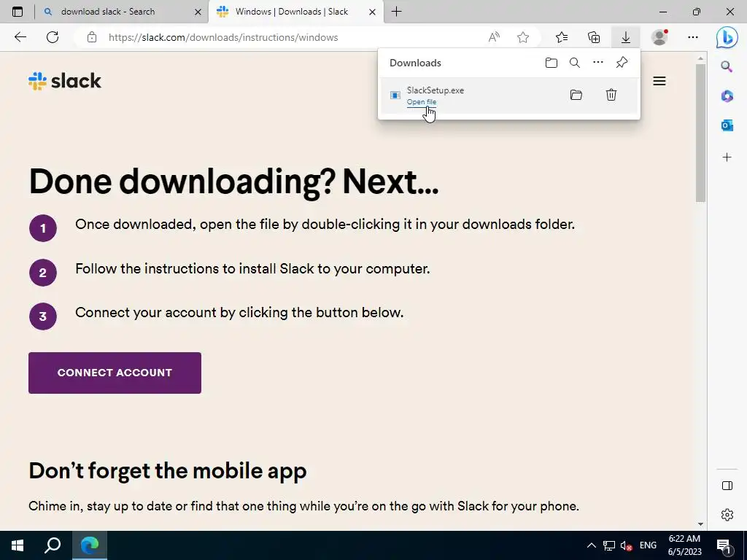
Task: Click the scrollbar down arrow
Action: point(700,524)
